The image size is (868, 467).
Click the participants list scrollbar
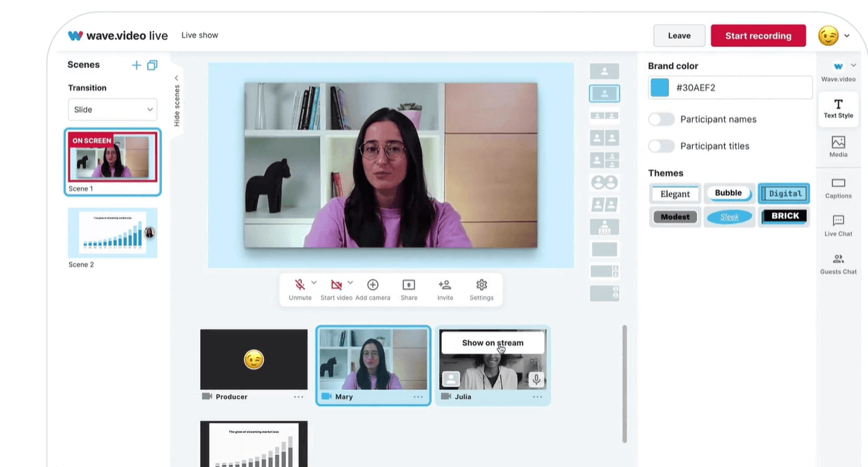tap(624, 384)
